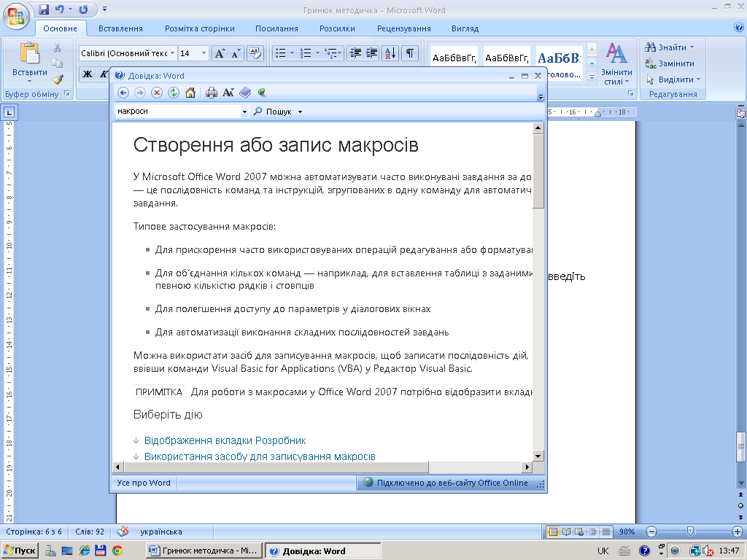Viewport: 747px width, 560px height.
Task: Customize Quick Access Toolbar dropdown
Action: pos(105,9)
